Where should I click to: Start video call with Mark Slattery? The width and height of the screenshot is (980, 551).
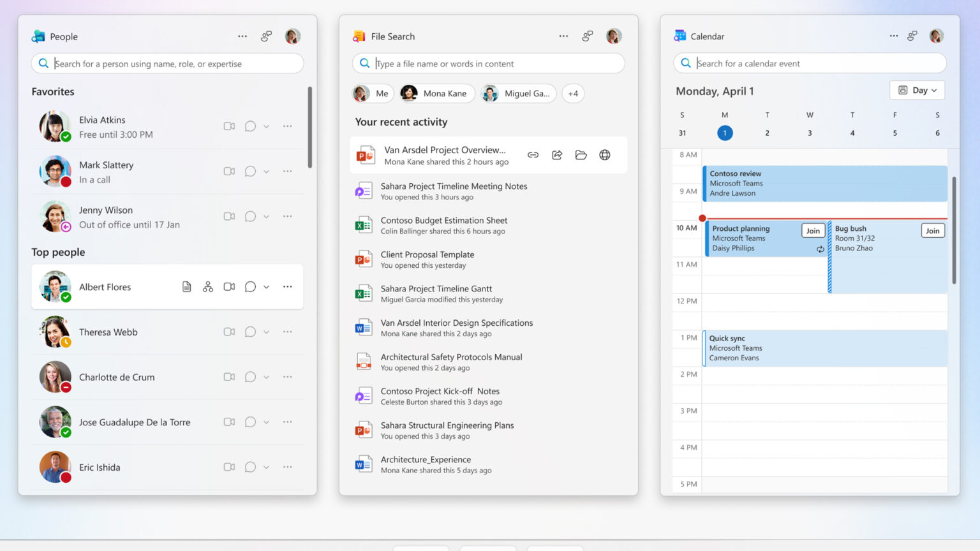pyautogui.click(x=229, y=172)
